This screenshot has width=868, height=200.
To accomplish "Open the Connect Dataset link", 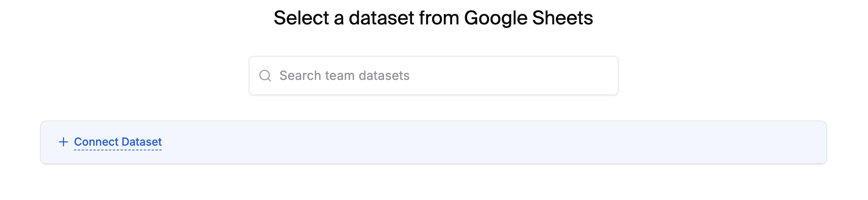I will pyautogui.click(x=118, y=142).
